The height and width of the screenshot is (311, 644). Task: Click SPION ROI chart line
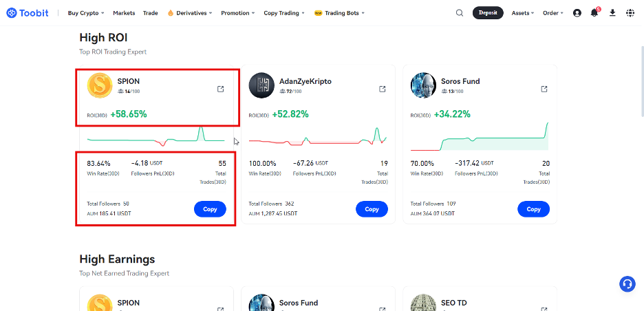156,137
